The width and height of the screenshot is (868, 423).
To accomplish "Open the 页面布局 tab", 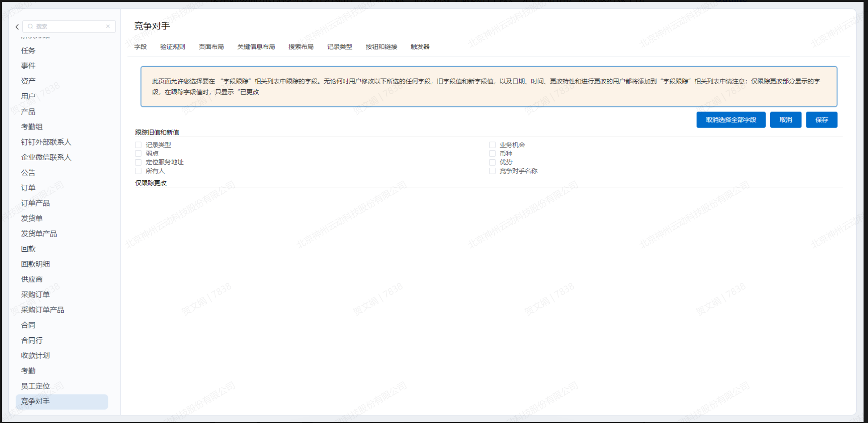I will (x=211, y=47).
